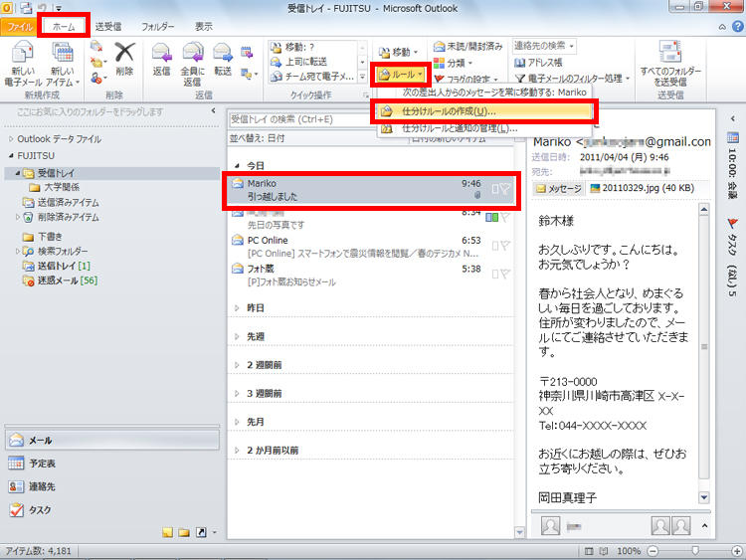Screen dimensions: 746x560
Task: Delete message with the 削除 X icon
Action: [x=124, y=59]
